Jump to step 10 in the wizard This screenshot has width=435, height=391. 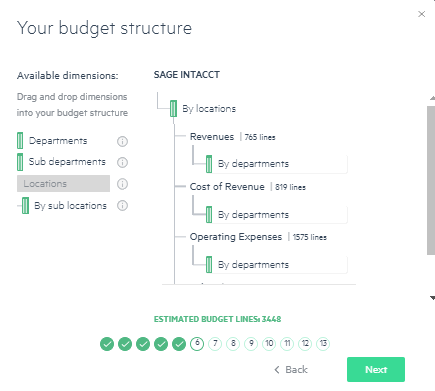click(269, 344)
